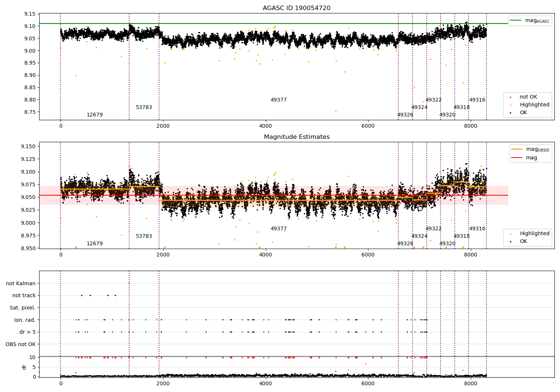Click the plot title "AGASC ID 190054720"
Image resolution: width=560 pixels, height=392 pixels.
coord(296,8)
